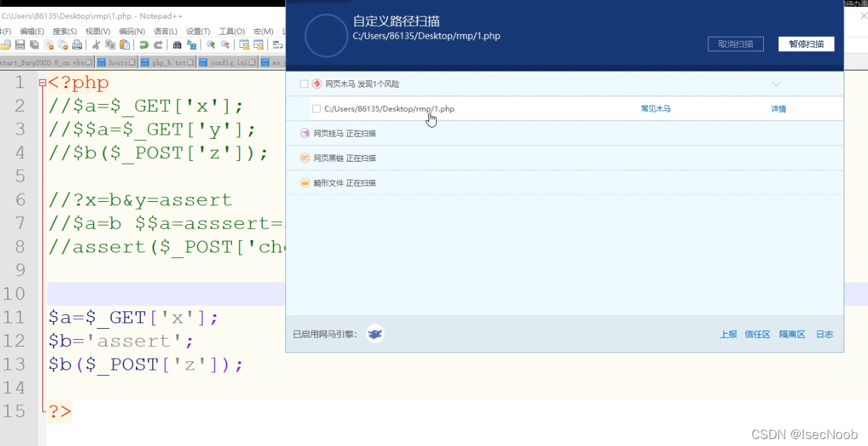Screen dimensions: 868x446
Task: Click the Close file icon in Notepad++
Action: click(49, 45)
